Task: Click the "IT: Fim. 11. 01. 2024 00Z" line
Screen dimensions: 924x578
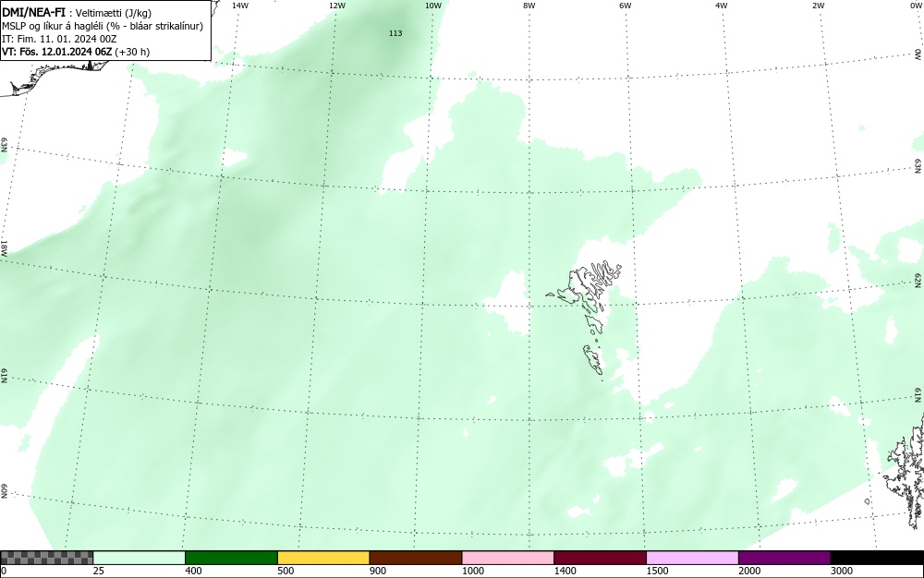Action: coord(59,39)
